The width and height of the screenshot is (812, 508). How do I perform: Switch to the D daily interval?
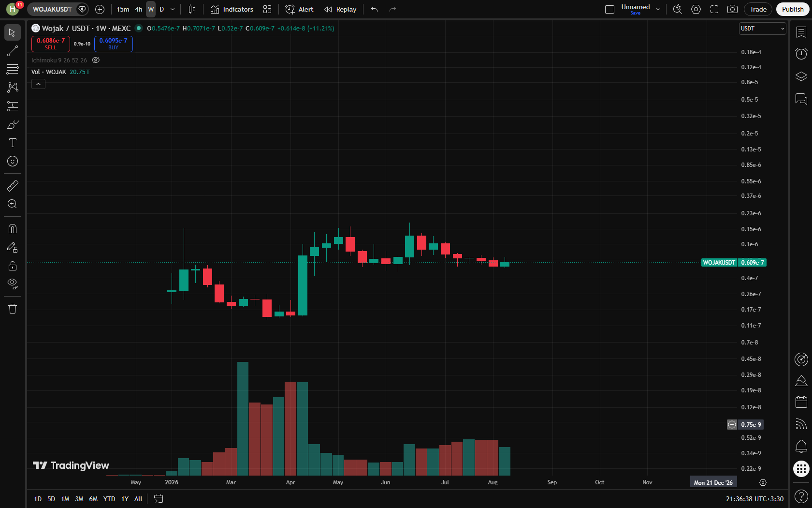(162, 9)
